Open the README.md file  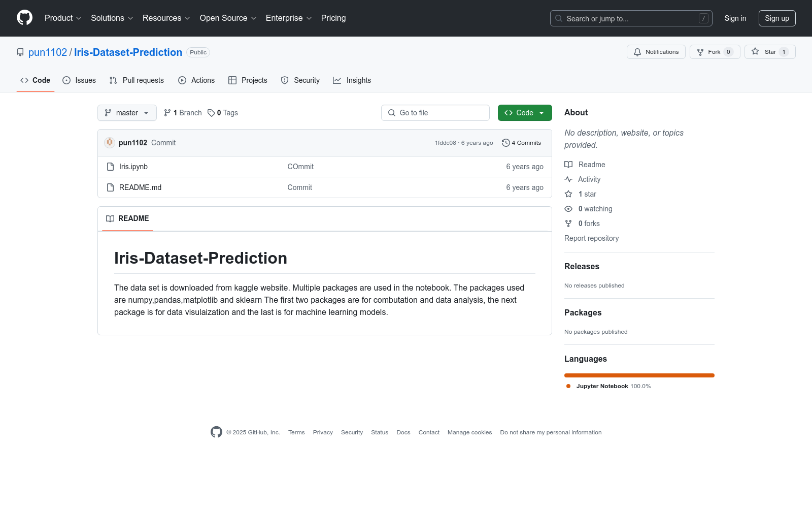[x=140, y=187]
